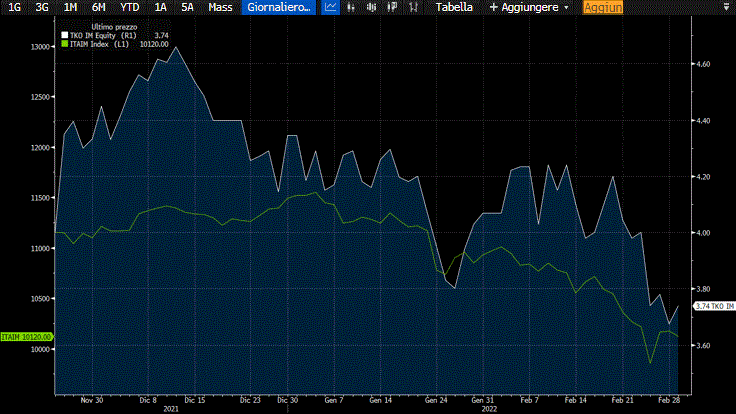Select the line chart type icon
Screen dimensions: 736x414
point(330,7)
